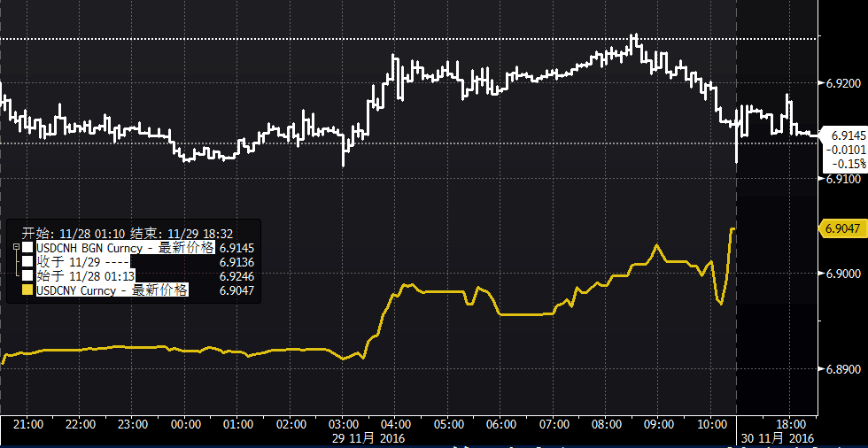This screenshot has width=868, height=448.
Task: Click the 04:00 time axis label
Action: [x=395, y=425]
